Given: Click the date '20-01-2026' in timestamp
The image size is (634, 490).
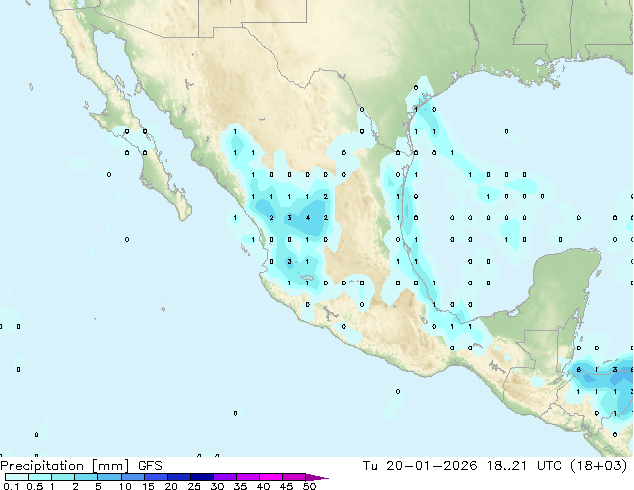Looking at the screenshot, I should coord(431,466).
